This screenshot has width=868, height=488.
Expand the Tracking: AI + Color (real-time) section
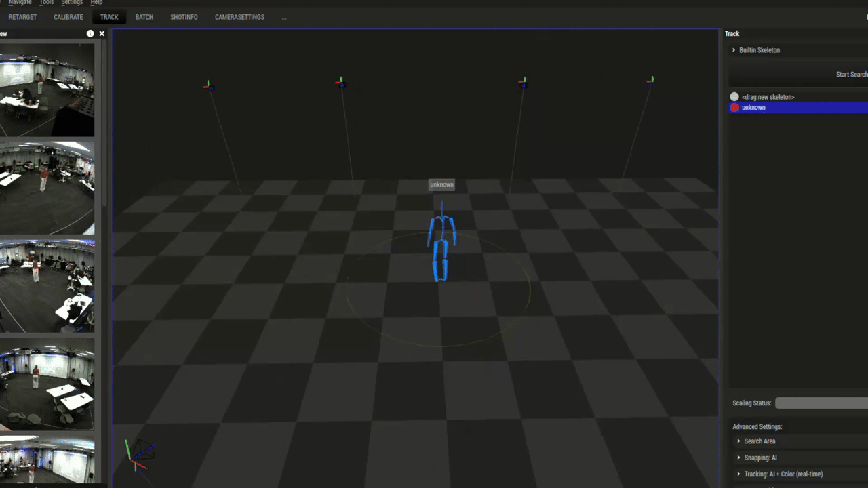[x=738, y=474]
